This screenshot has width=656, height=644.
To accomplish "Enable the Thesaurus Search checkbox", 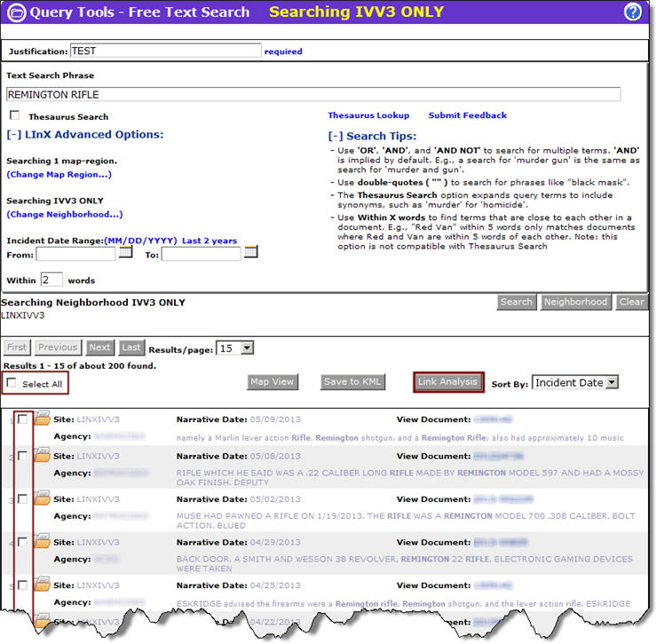I will tap(14, 114).
